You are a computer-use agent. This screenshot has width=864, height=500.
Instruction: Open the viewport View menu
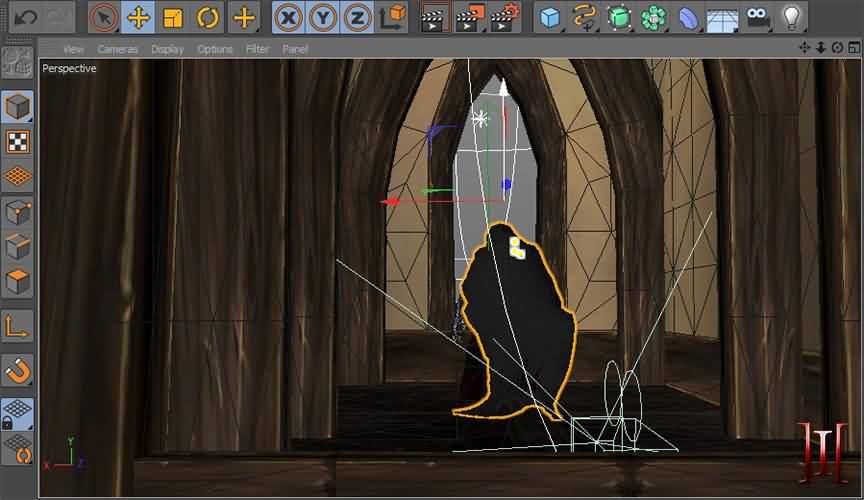(73, 49)
